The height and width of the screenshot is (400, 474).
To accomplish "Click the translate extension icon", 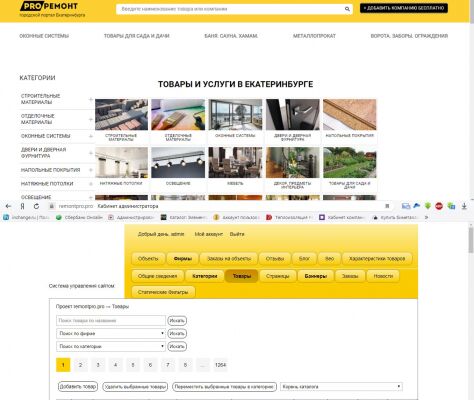I will 451,206.
